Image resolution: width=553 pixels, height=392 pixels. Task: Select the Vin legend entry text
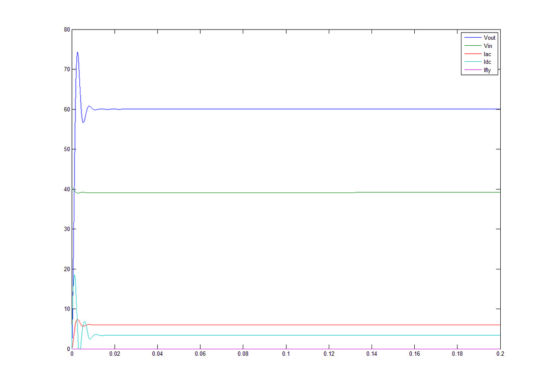tap(487, 46)
